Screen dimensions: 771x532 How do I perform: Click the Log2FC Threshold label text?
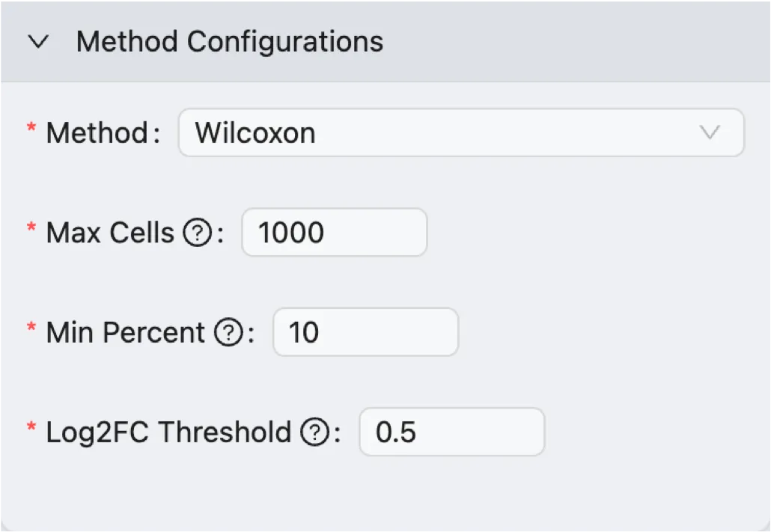coord(168,432)
